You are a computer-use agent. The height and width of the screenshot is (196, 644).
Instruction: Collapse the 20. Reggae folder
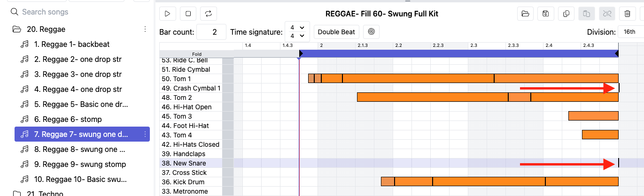[x=17, y=29]
